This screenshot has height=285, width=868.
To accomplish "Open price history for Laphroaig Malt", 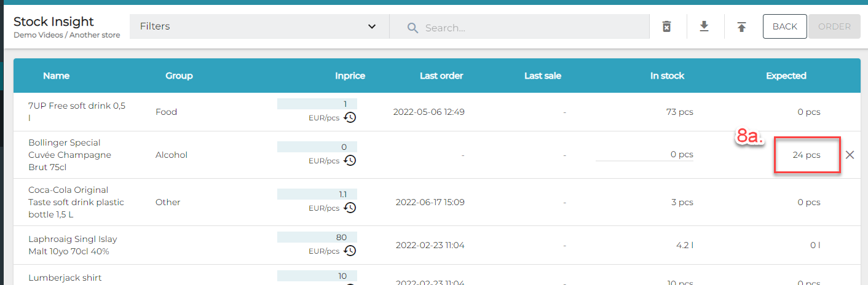I will 350,251.
